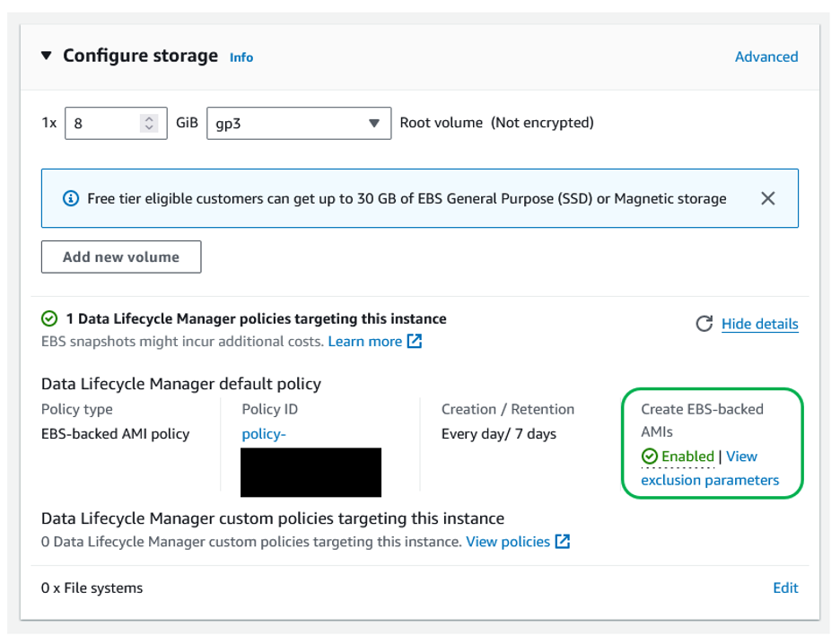Click the Add new volume button

point(120,257)
